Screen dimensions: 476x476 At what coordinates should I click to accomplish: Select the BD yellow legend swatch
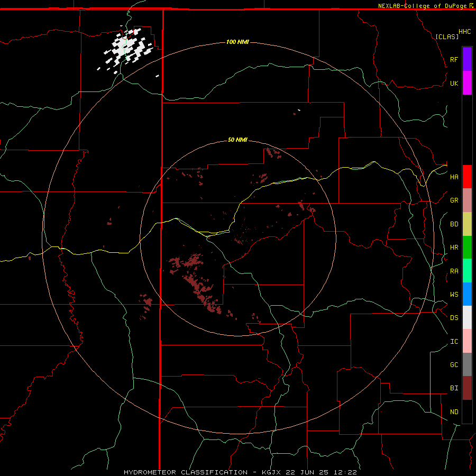[x=467, y=224]
